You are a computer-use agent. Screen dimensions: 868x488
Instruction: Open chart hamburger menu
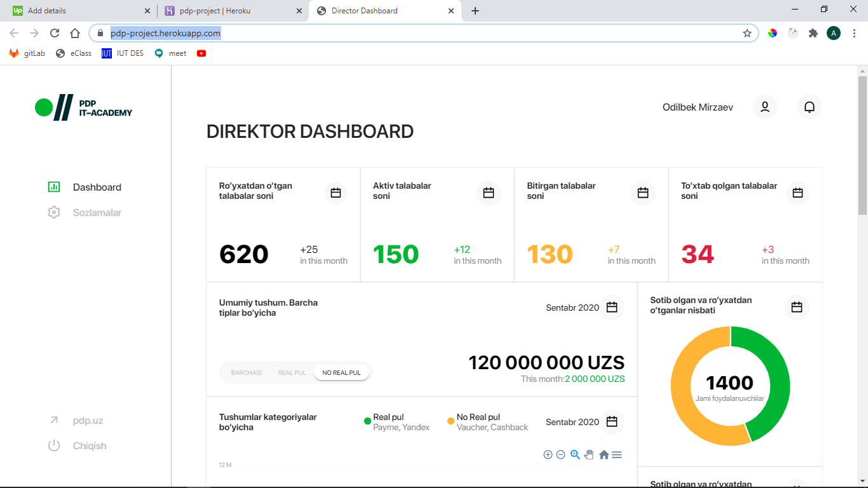(x=617, y=454)
